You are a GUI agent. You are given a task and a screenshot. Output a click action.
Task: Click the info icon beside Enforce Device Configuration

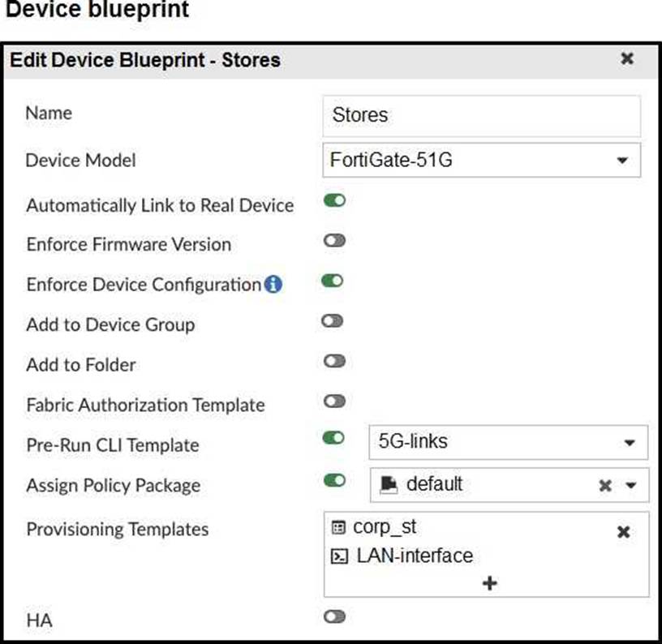[273, 285]
